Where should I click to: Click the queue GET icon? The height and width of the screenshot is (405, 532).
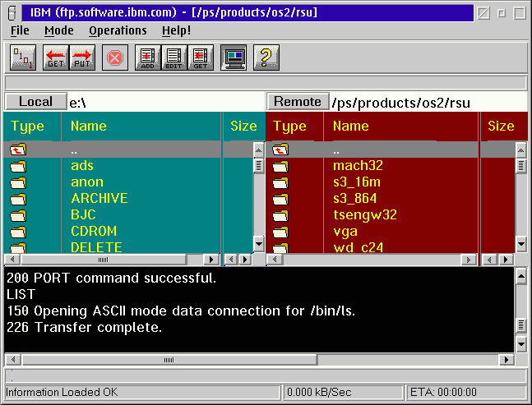pyautogui.click(x=201, y=58)
